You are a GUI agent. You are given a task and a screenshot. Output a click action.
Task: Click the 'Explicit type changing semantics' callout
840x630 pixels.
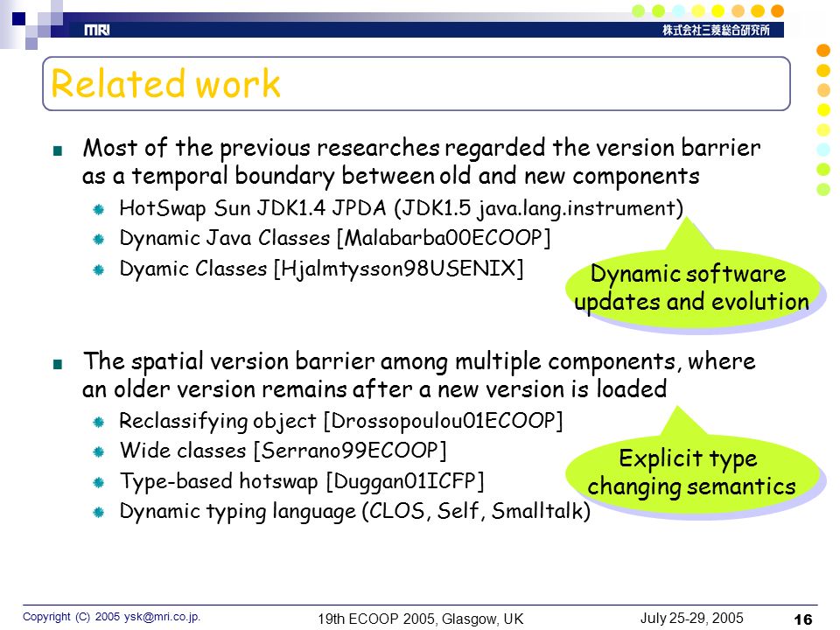[691, 472]
